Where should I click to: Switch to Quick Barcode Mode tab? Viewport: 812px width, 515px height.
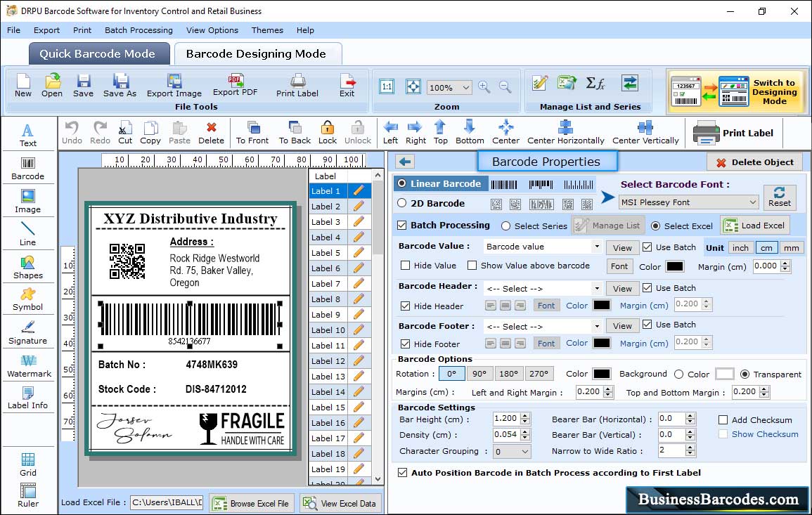tap(98, 54)
